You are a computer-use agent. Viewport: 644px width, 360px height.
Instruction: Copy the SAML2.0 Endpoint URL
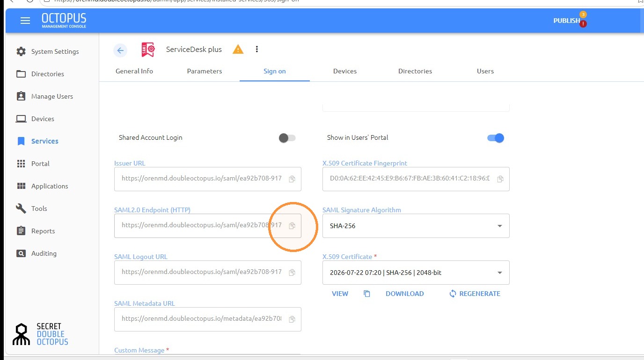click(x=292, y=226)
